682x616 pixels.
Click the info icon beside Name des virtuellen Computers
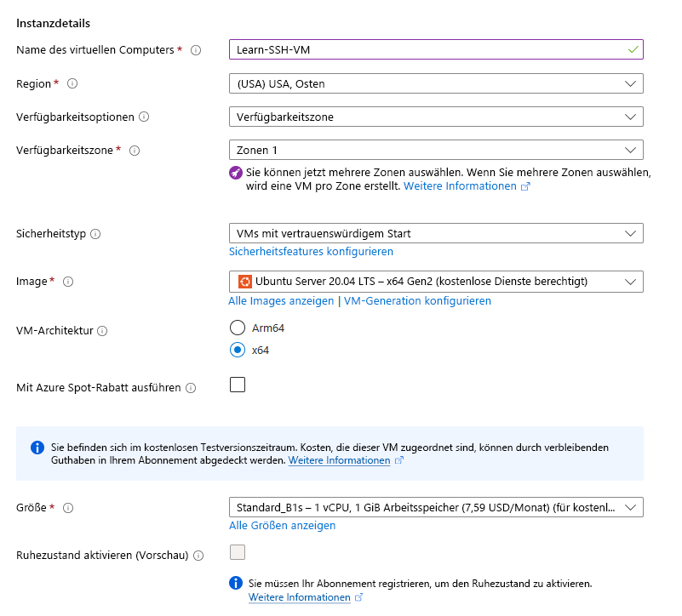pyautogui.click(x=196, y=50)
